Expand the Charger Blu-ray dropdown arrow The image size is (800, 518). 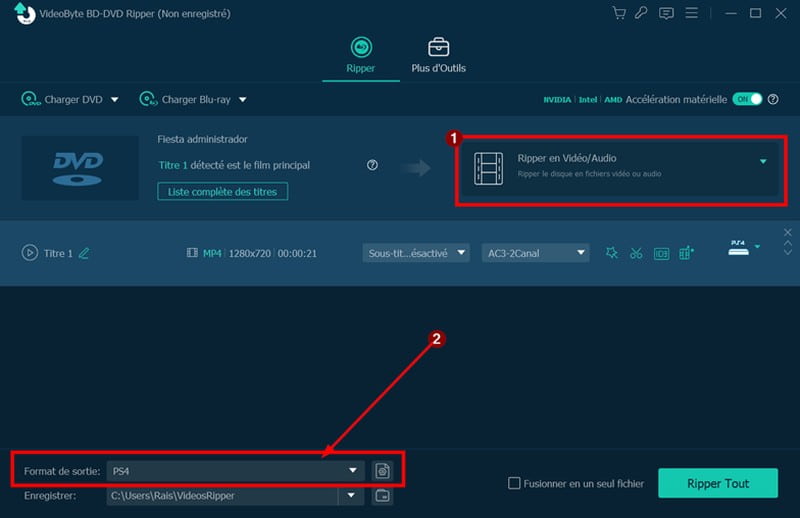tap(243, 100)
